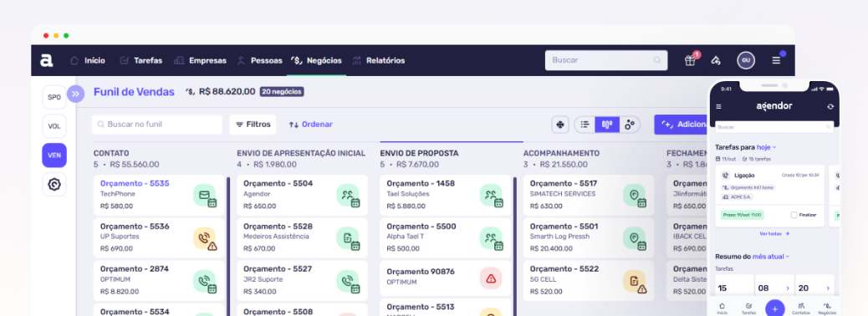Click the move/pan arrows icon button
This screenshot has height=316, width=868.
coord(559,125)
